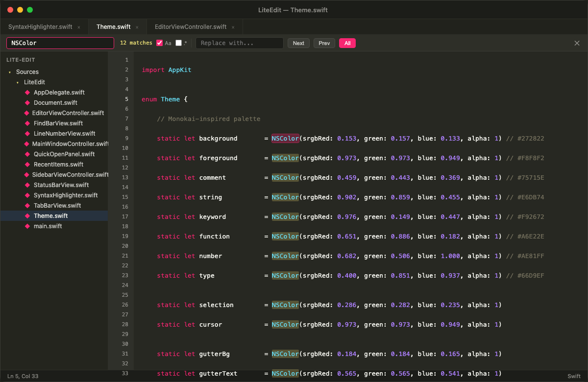Open LineNumberView.swift in the file tree
Screen dimensions: 588x382
point(65,133)
